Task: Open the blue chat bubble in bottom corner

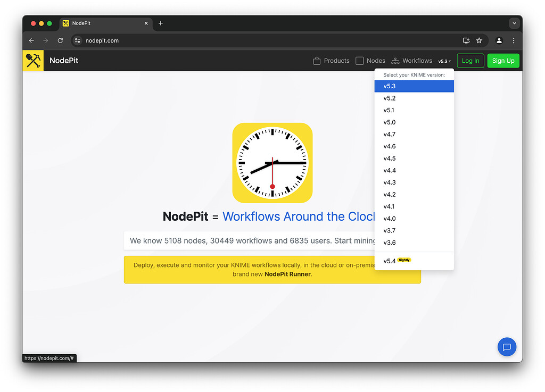Action: point(507,347)
